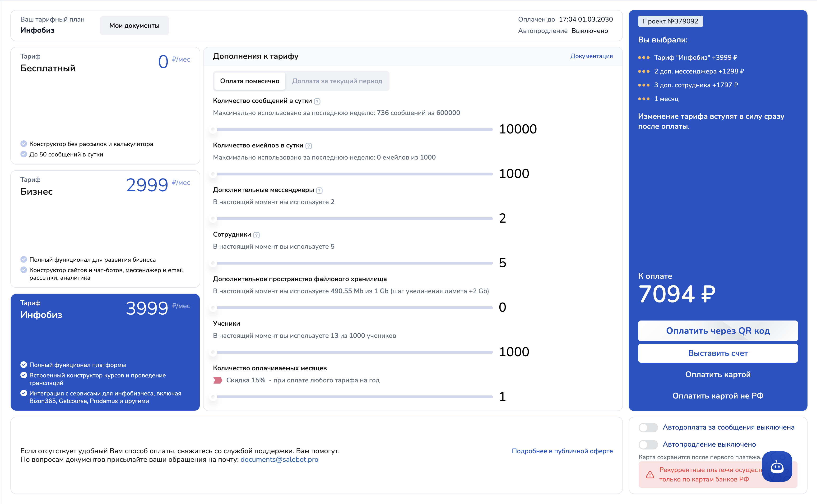This screenshot has height=504, width=817.
Task: Click help icon next to messages per day
Action: point(317,101)
